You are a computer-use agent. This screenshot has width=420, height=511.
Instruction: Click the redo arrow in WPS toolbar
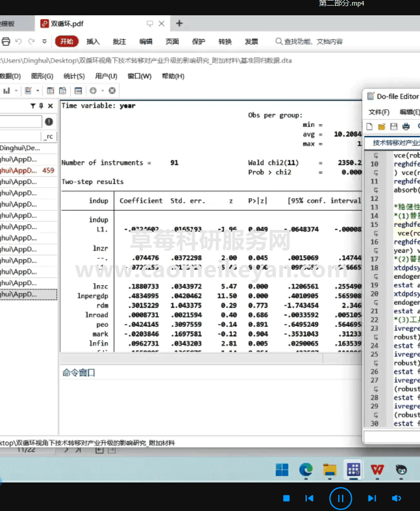[x=31, y=41]
